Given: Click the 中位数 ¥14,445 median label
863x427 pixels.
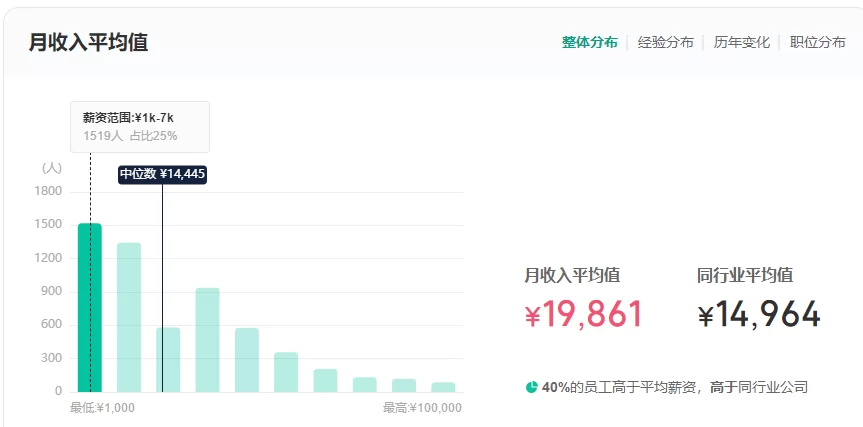Looking at the screenshot, I should click(163, 174).
